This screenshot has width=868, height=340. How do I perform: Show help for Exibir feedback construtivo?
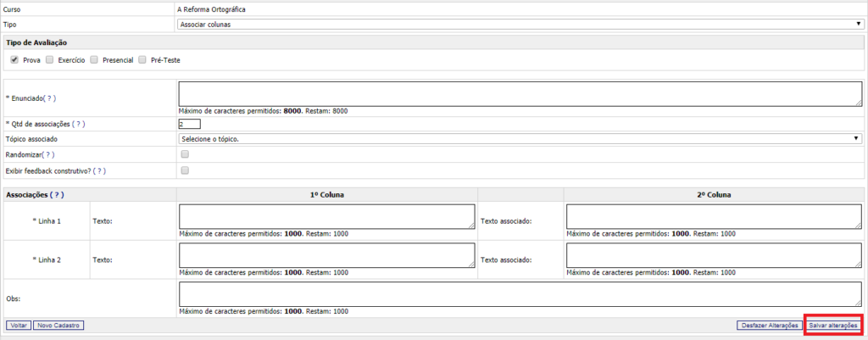coord(100,170)
